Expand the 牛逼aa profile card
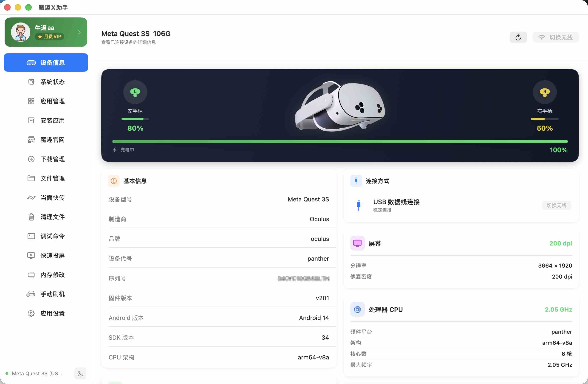 [x=46, y=32]
